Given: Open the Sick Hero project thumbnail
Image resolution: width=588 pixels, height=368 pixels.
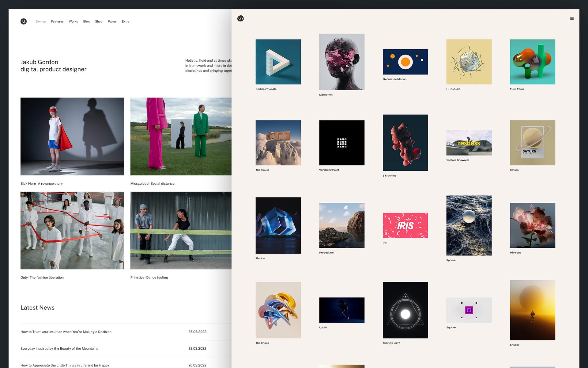Looking at the screenshot, I should pyautogui.click(x=72, y=136).
